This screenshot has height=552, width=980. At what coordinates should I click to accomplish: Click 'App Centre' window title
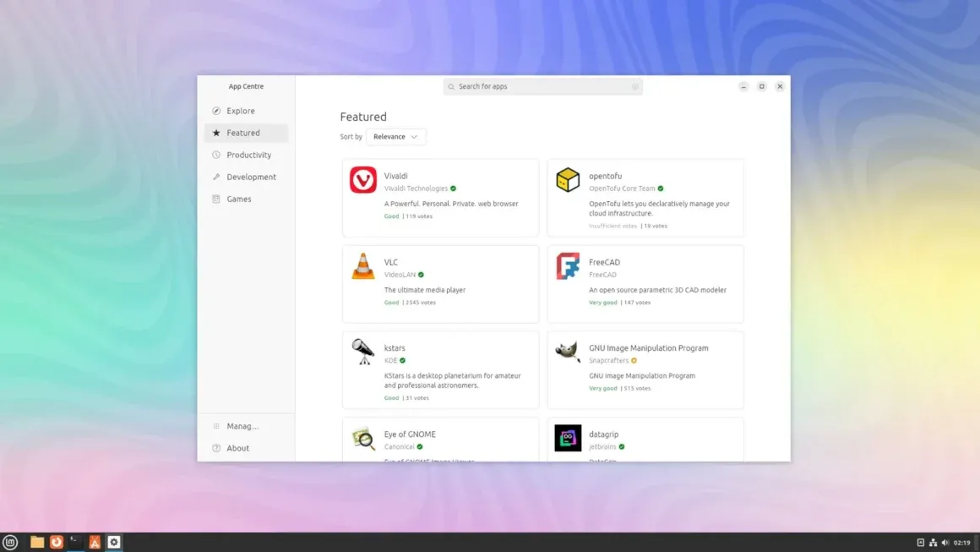tap(246, 86)
